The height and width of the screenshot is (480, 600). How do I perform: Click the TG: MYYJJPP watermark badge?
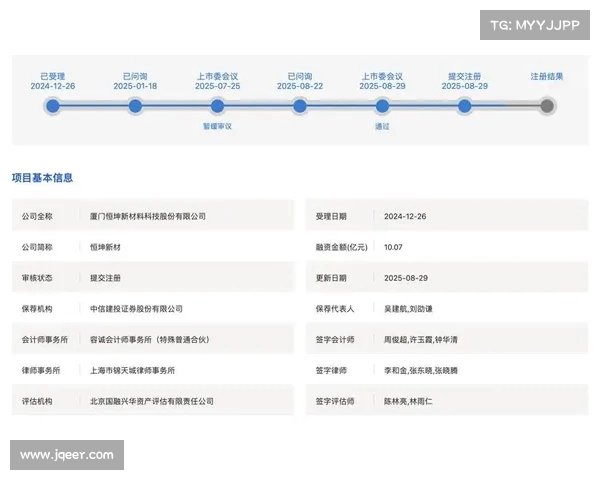[534, 24]
